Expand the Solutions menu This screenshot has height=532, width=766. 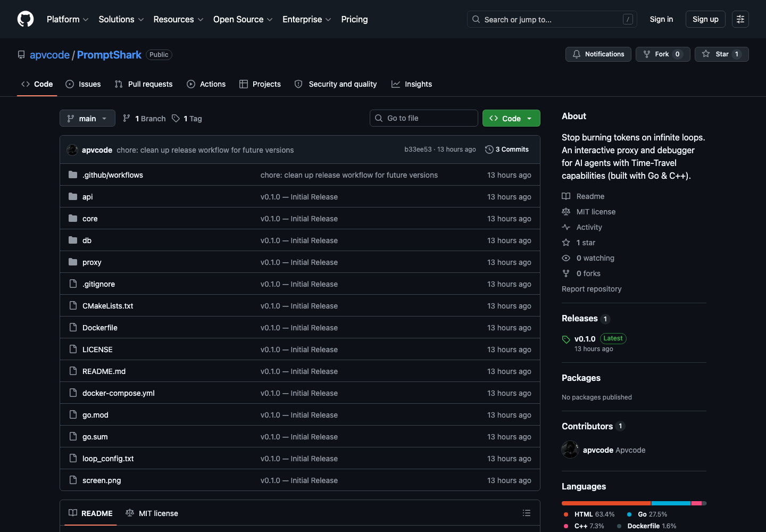pyautogui.click(x=121, y=19)
